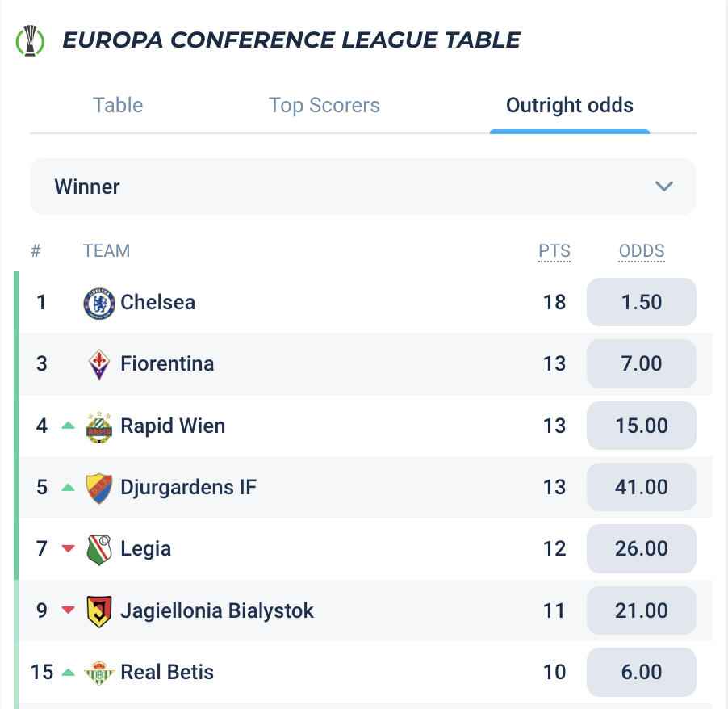Screen dimensions: 728x709
Task: Select Chelsea odds of 1.50
Action: [x=641, y=303]
